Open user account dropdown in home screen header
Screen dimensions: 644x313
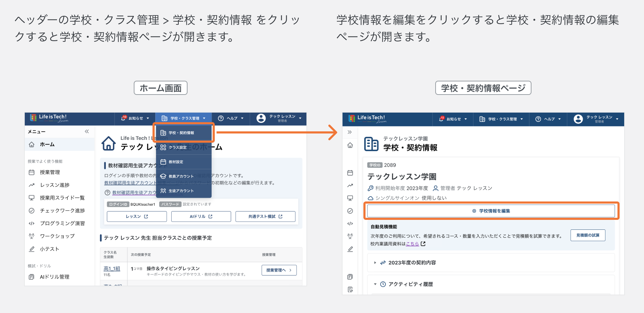(x=279, y=118)
